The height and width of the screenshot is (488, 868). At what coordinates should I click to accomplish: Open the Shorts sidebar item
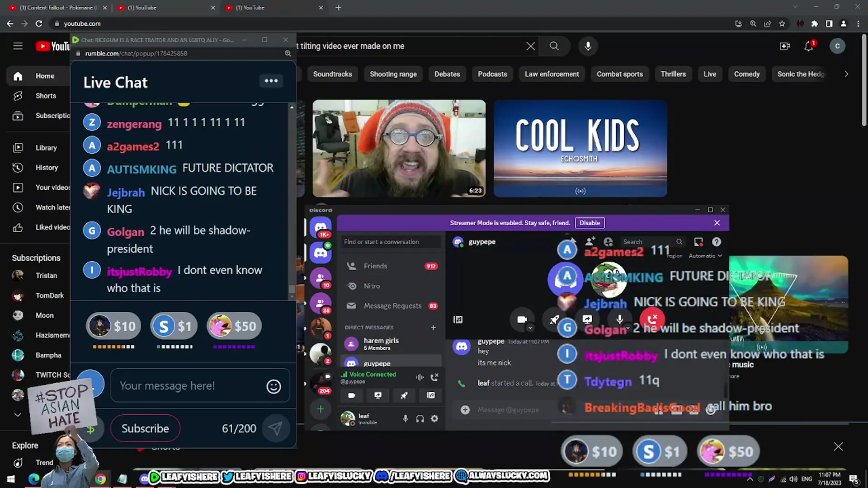click(x=45, y=96)
